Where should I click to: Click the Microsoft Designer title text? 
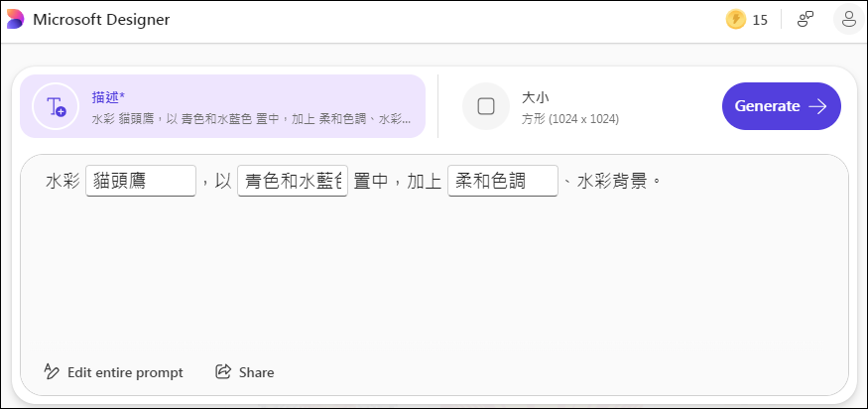pyautogui.click(x=101, y=20)
